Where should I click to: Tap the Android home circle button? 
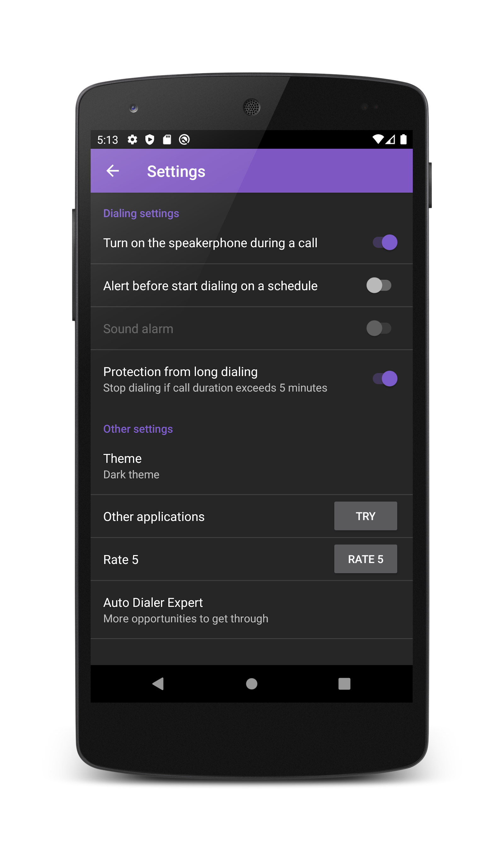click(252, 684)
